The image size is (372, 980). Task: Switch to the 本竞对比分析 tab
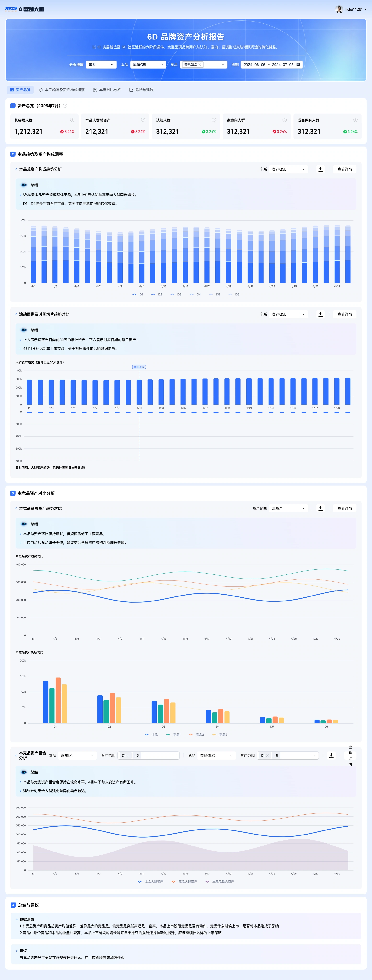point(107,90)
